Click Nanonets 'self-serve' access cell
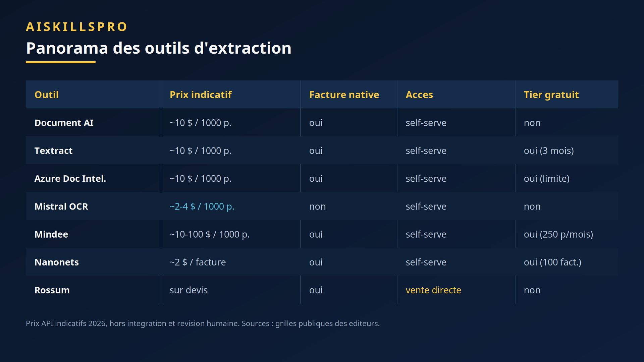 426,262
